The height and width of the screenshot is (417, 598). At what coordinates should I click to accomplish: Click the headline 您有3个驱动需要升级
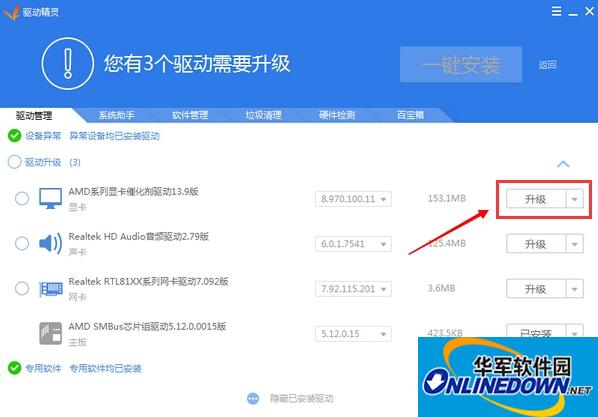pyautogui.click(x=197, y=64)
